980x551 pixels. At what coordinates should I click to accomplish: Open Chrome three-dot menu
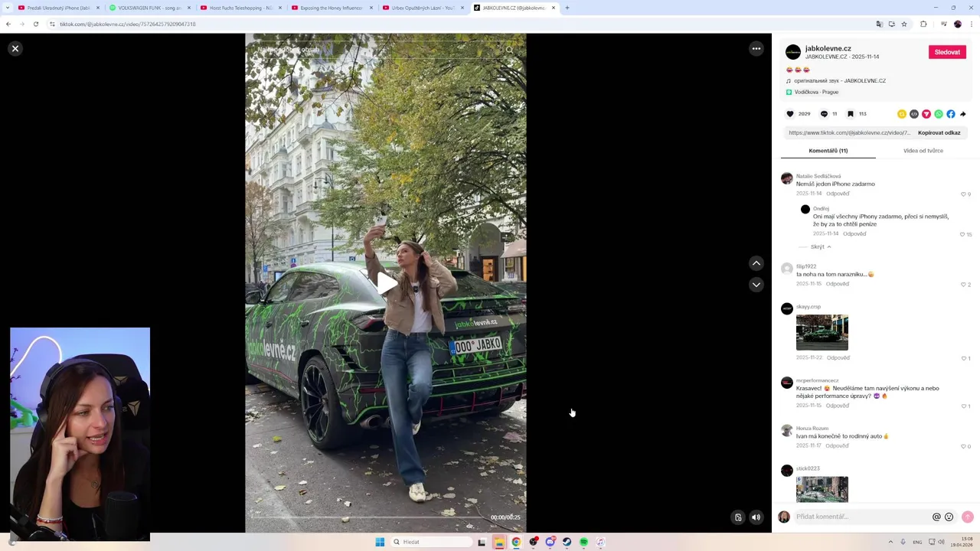[972, 24]
